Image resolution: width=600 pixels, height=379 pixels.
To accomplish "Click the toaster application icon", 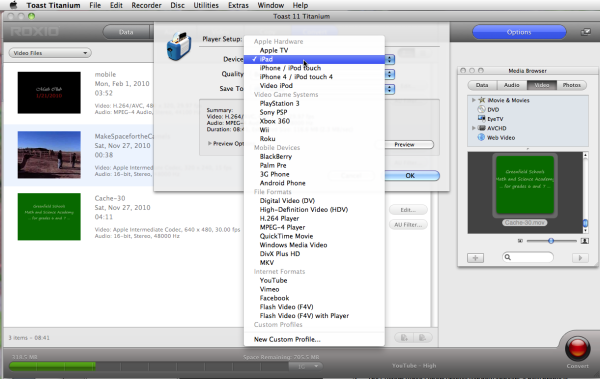I will pyautogui.click(x=179, y=46).
